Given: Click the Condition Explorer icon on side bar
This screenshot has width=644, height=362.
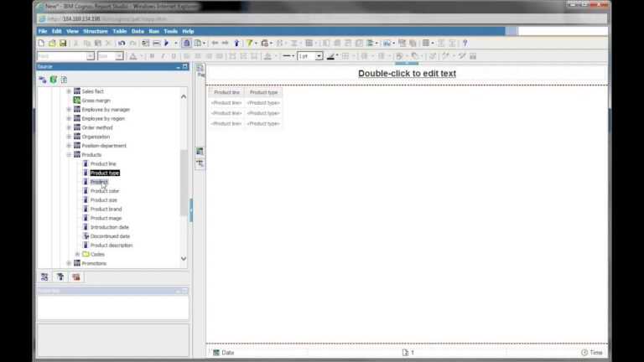Looking at the screenshot, I should [x=200, y=163].
